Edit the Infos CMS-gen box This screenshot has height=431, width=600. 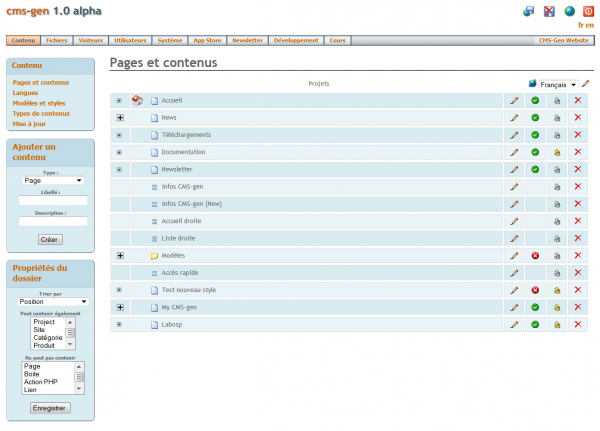point(514,187)
